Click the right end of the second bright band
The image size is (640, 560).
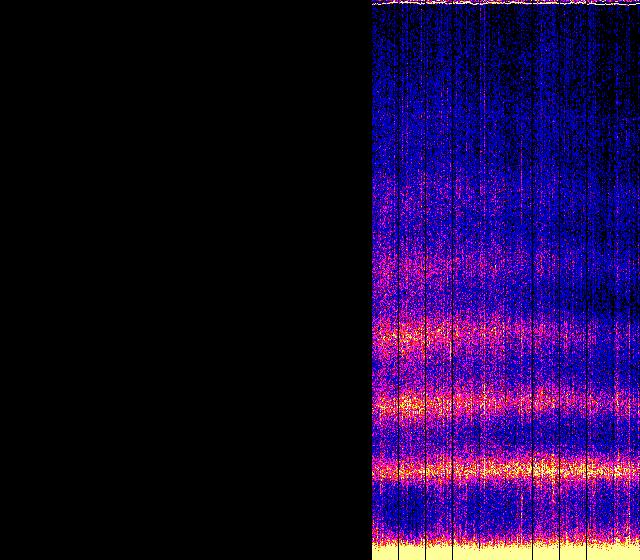pos(628,404)
